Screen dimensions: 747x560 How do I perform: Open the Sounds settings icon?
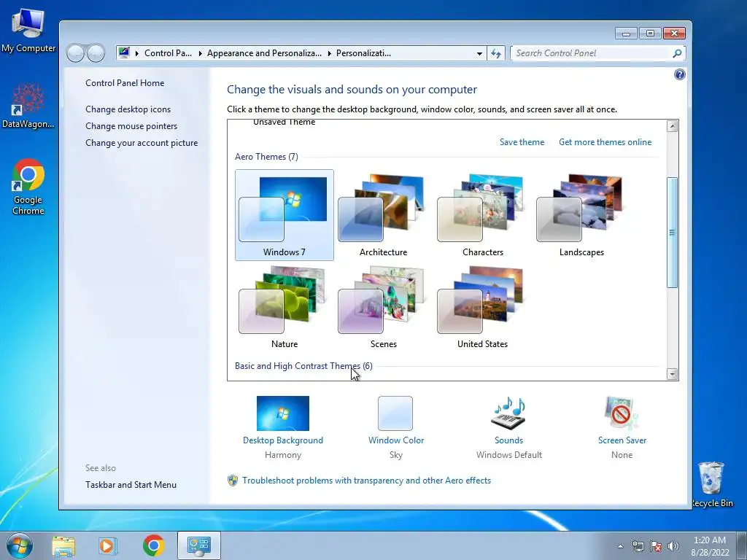[508, 413]
